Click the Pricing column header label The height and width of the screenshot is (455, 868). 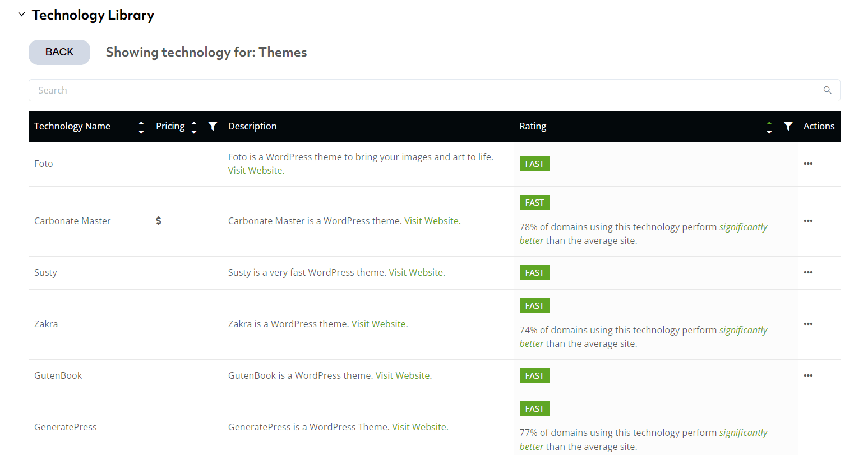[170, 126]
